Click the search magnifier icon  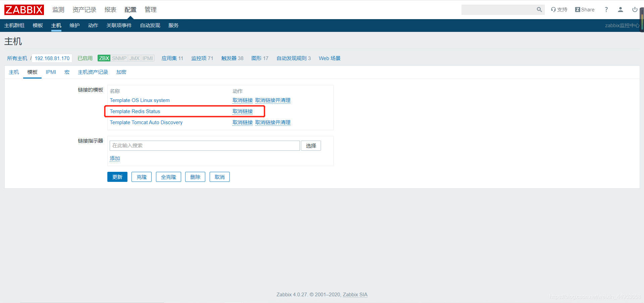[539, 10]
